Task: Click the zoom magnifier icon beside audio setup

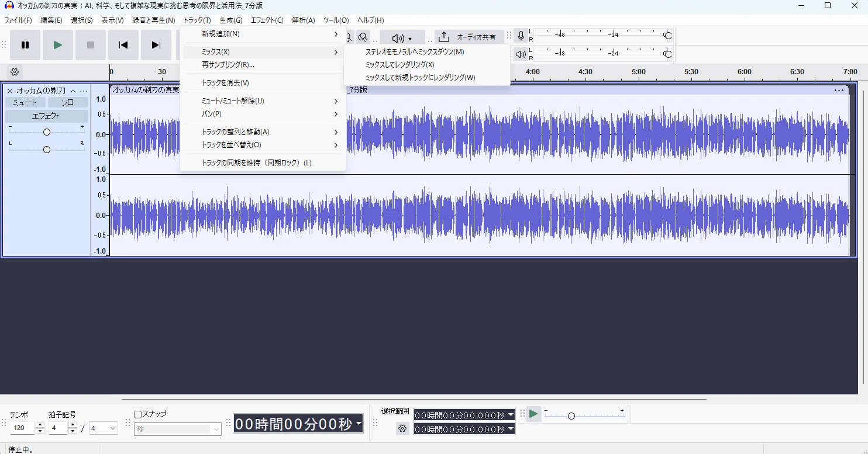Action: pyautogui.click(x=363, y=37)
